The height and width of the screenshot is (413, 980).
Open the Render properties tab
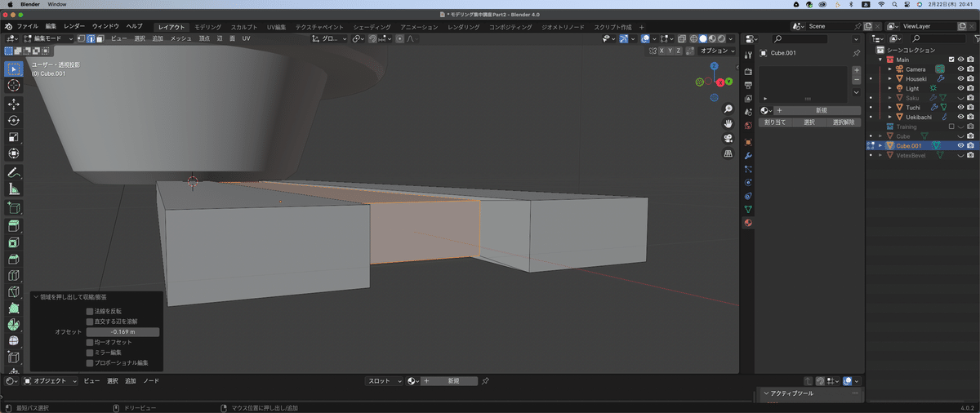[x=748, y=72]
